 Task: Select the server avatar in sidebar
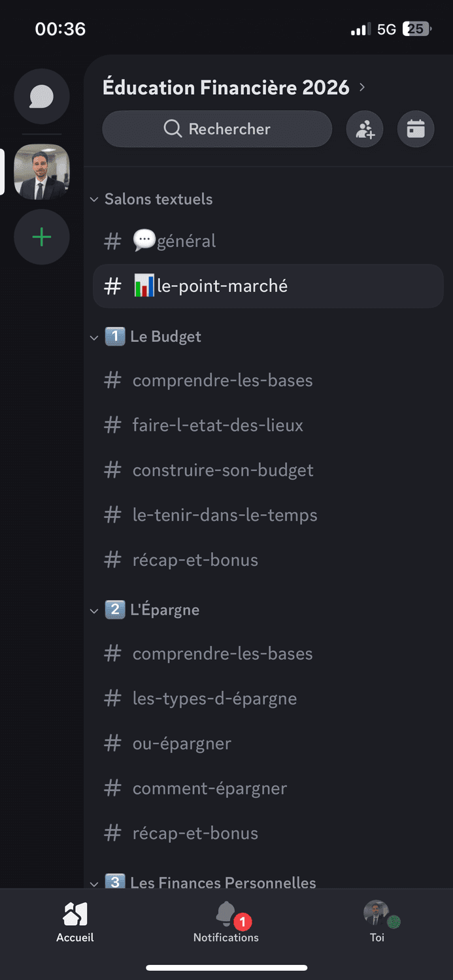click(x=42, y=172)
